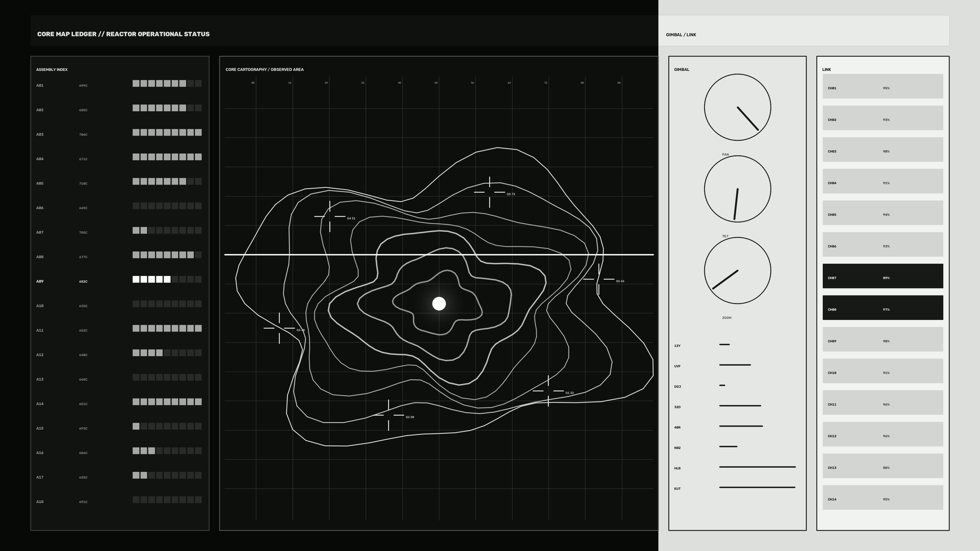Viewport: 980px width, 551px height.
Task: Choose the CH14 channel row
Action: pos(883,497)
